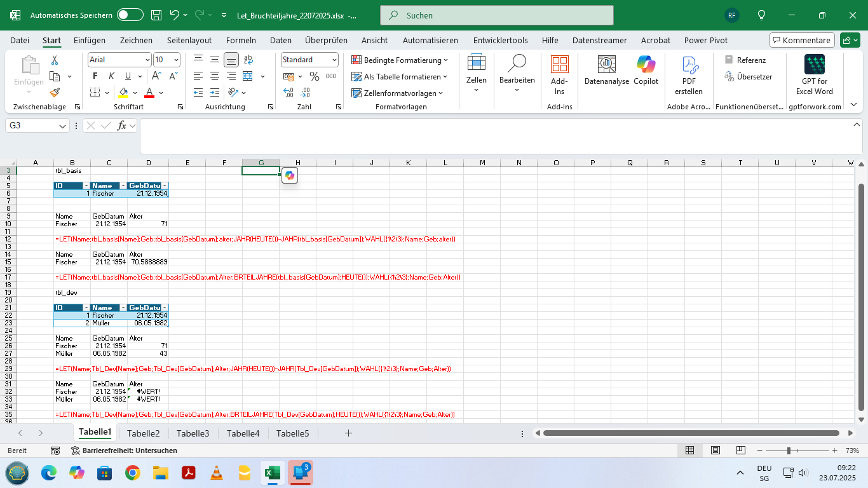Screen dimensions: 868x488
Task: Click the save diskette icon in title bar
Action: (x=156, y=15)
